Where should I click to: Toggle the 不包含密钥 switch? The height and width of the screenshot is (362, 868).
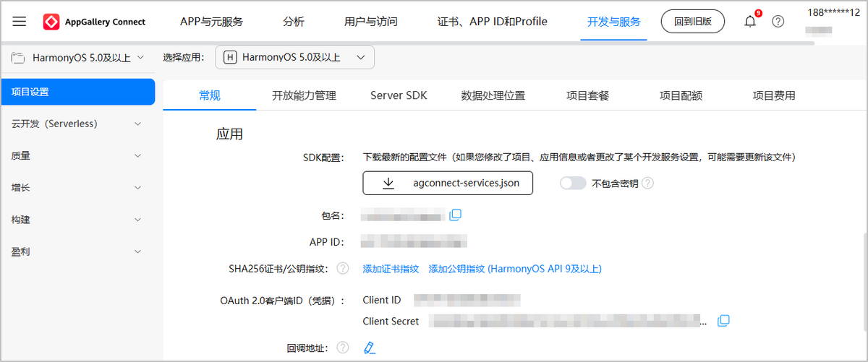click(x=573, y=184)
